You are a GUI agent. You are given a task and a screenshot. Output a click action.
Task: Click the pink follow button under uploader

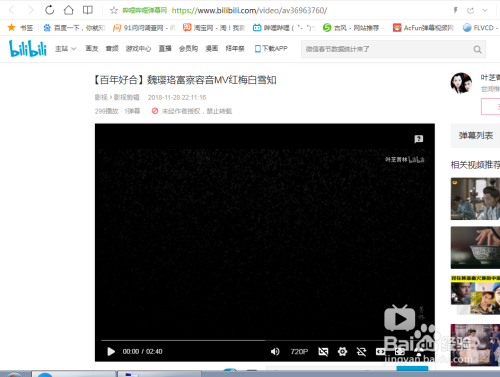(x=491, y=107)
